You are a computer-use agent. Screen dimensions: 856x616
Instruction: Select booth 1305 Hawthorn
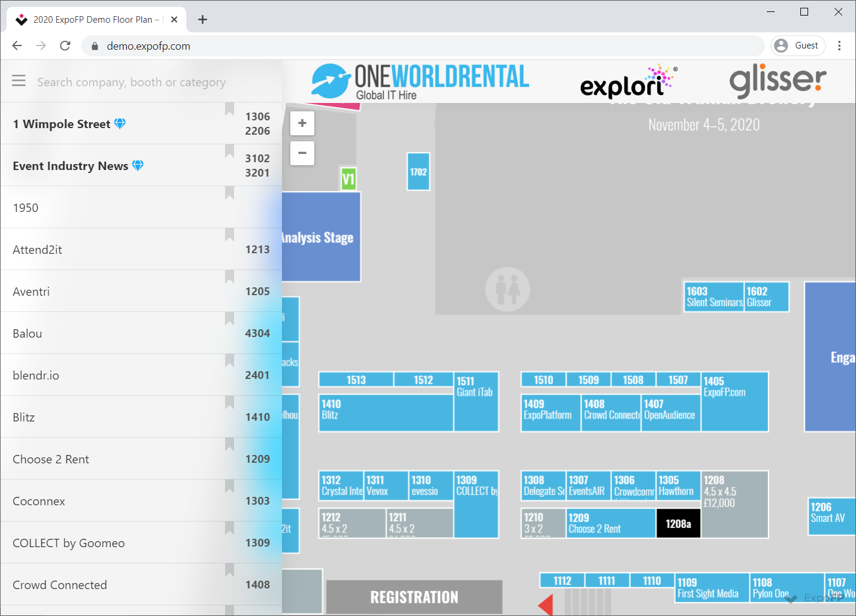pos(678,485)
